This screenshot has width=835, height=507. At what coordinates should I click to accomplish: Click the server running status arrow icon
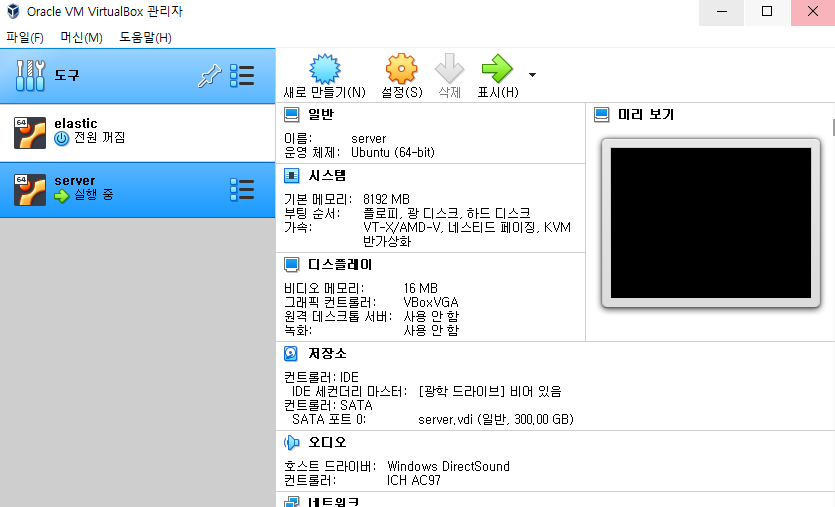click(x=62, y=196)
